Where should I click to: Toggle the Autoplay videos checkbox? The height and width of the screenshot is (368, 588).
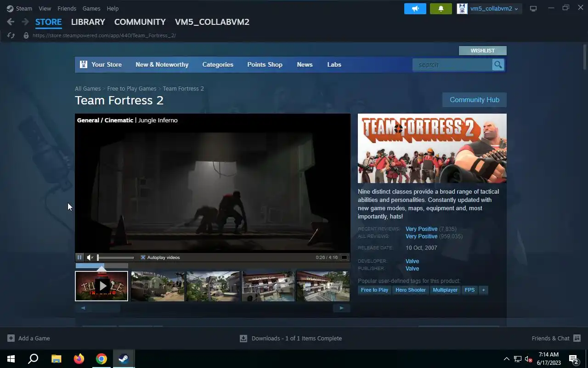[143, 258]
